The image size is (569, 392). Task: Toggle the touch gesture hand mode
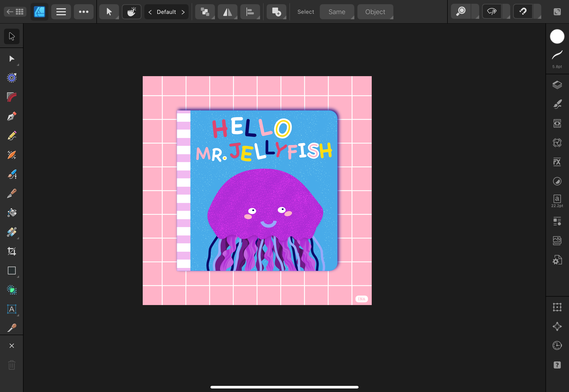pyautogui.click(x=131, y=12)
